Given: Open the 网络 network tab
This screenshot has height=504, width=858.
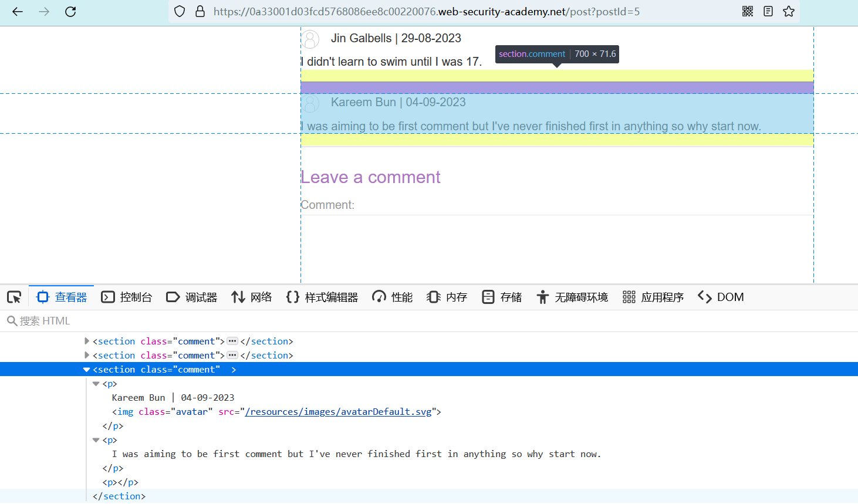Looking at the screenshot, I should click(252, 297).
